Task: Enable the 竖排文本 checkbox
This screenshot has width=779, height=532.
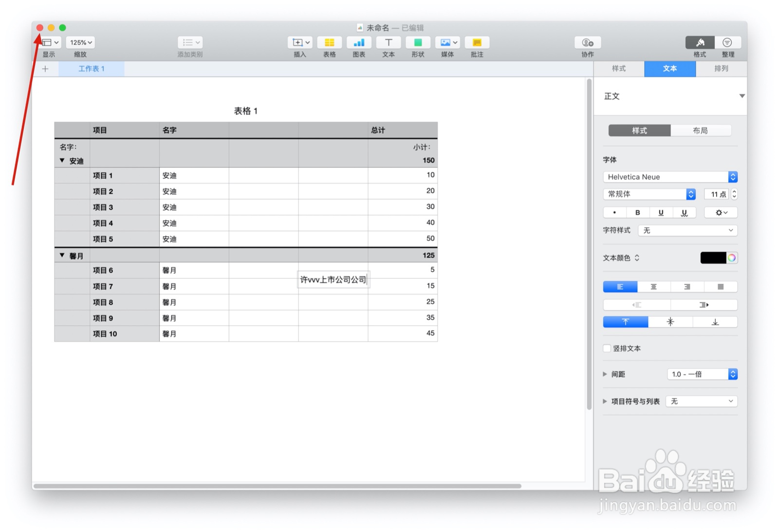Action: [607, 348]
